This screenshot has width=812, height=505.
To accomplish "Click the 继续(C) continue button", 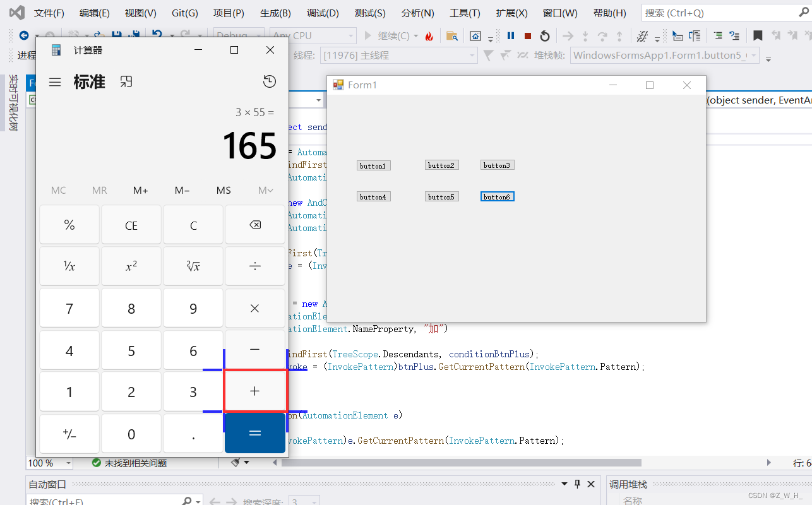I will click(x=391, y=36).
